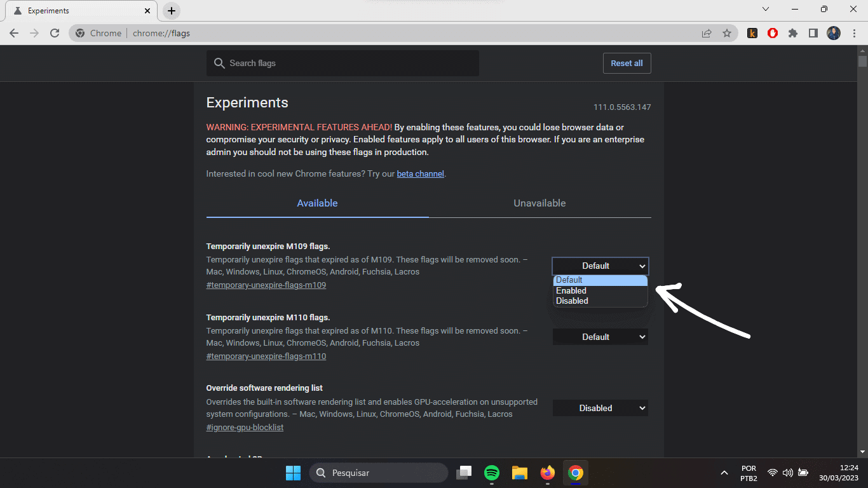
Task: Open the POR PTB2 language switcher
Action: (749, 473)
